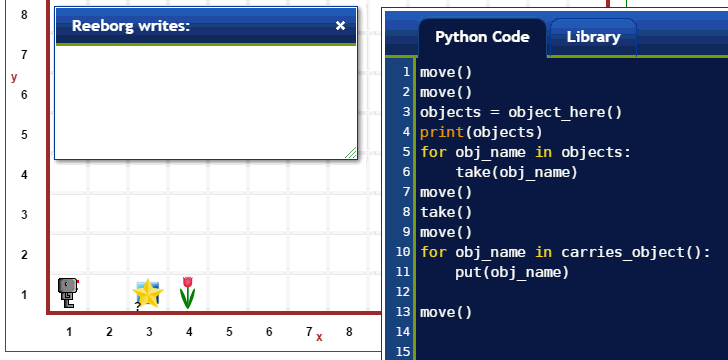Click the gold star object on the grid
The height and width of the screenshot is (360, 728).
pos(148,293)
